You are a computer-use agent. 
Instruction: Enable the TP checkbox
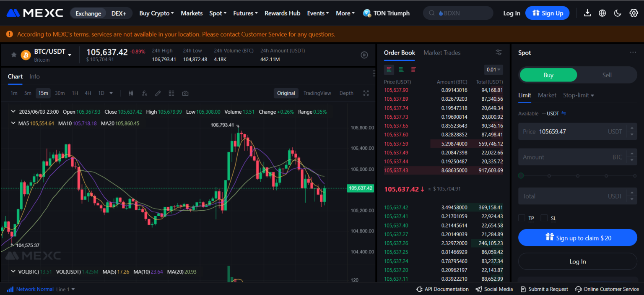tap(522, 218)
